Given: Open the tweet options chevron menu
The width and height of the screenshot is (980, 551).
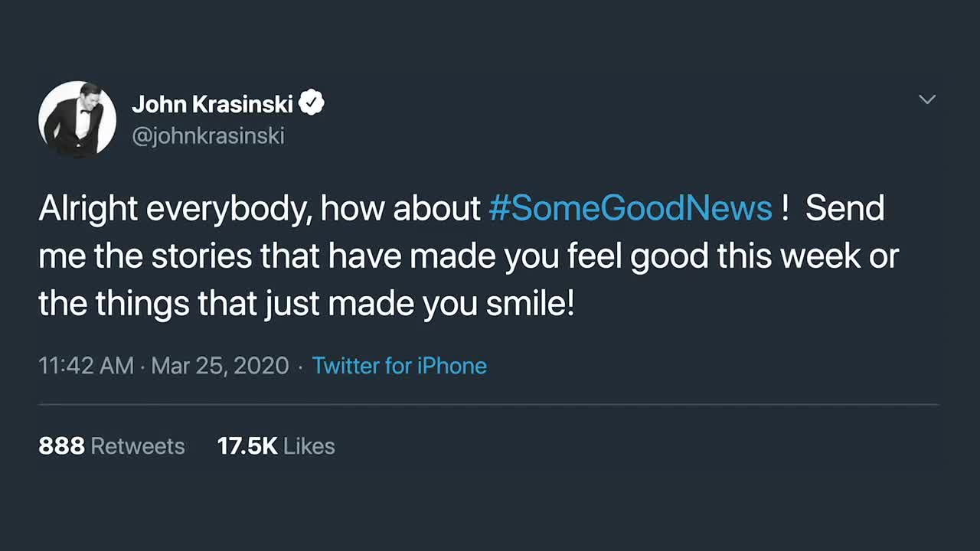Looking at the screenshot, I should 927,99.
